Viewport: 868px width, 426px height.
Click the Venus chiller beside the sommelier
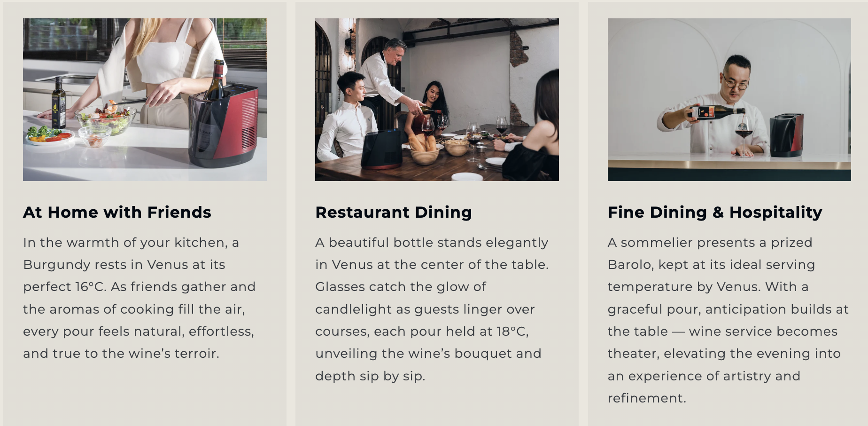click(x=786, y=134)
